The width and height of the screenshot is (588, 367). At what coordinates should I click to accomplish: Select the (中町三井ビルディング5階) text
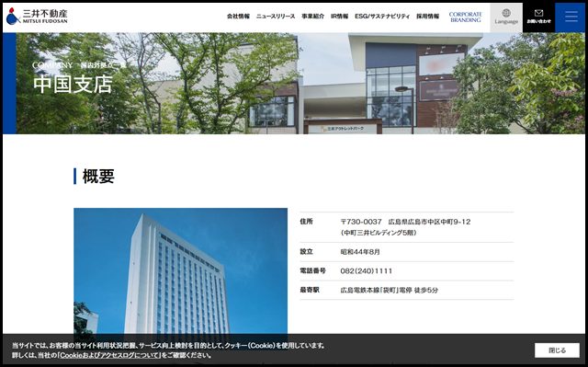(379, 233)
